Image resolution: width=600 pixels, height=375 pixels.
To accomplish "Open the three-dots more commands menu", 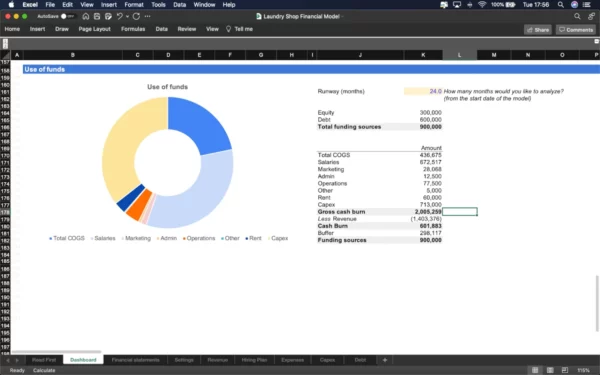I will (x=147, y=16).
